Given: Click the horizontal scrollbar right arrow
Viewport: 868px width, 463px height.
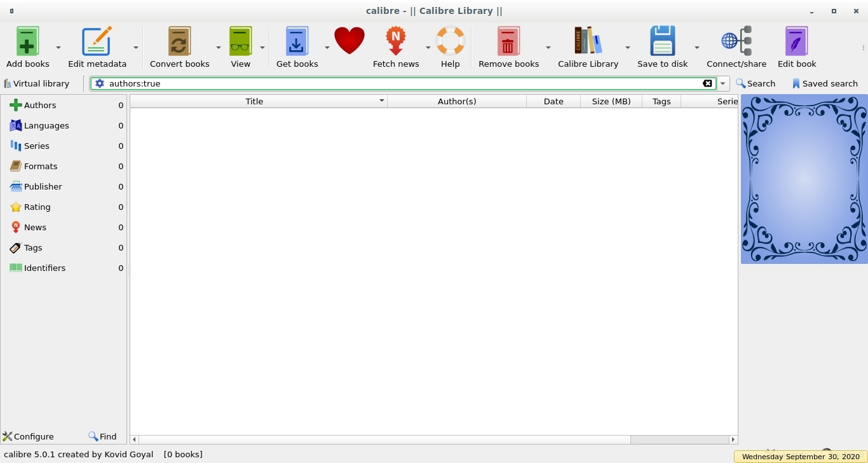Looking at the screenshot, I should [x=733, y=439].
